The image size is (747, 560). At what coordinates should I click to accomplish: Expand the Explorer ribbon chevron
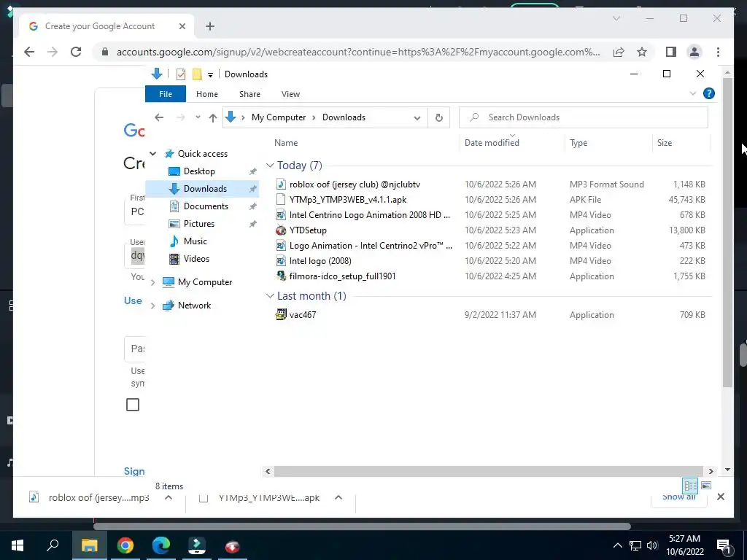click(693, 94)
